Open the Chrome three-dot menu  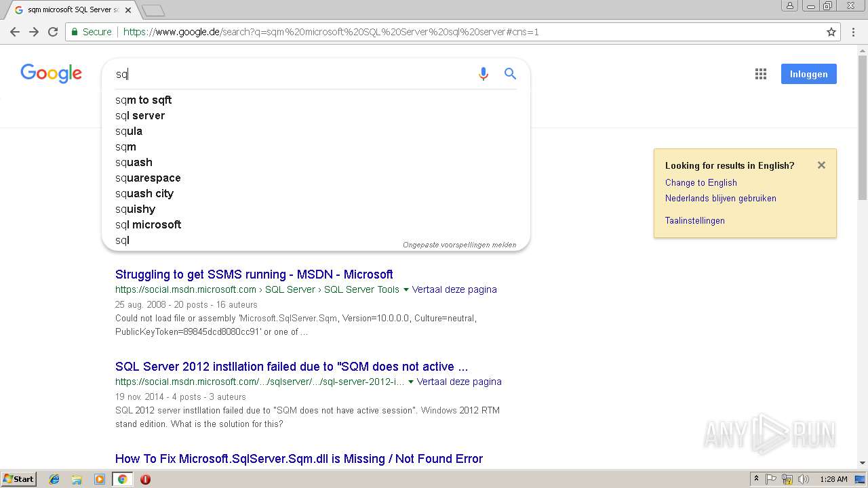[x=853, y=32]
